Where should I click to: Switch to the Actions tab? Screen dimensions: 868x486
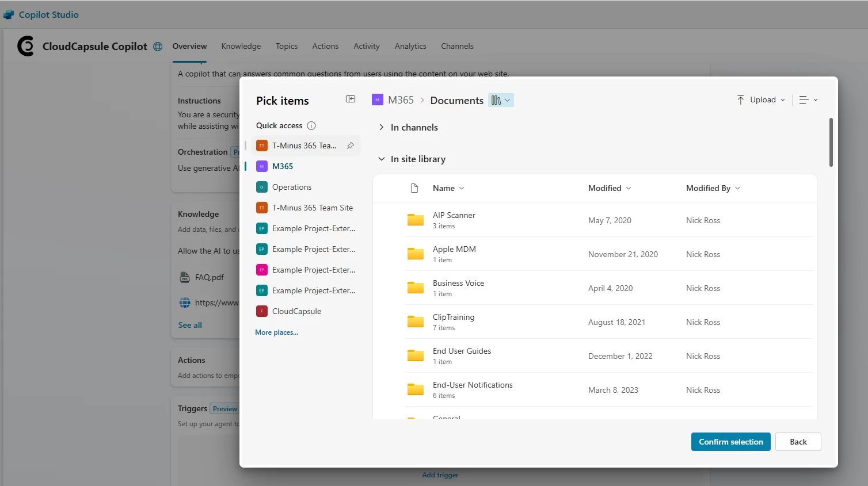click(325, 46)
